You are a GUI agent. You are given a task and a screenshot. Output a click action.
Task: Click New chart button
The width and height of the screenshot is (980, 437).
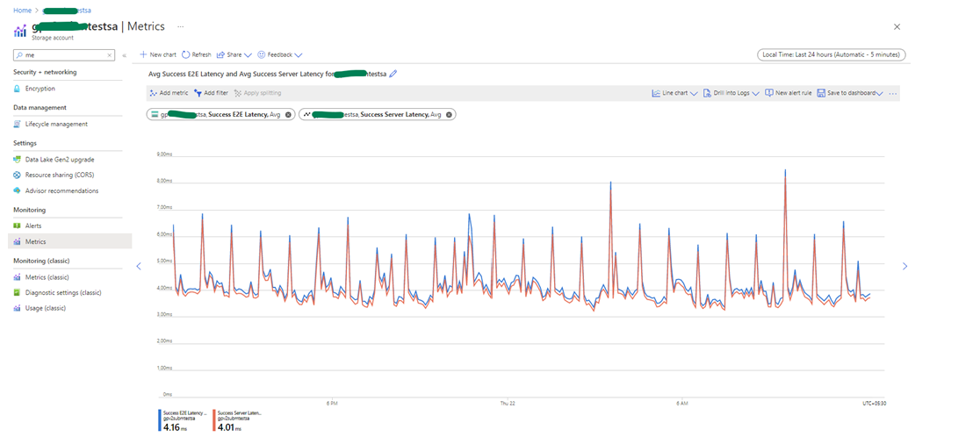158,55
